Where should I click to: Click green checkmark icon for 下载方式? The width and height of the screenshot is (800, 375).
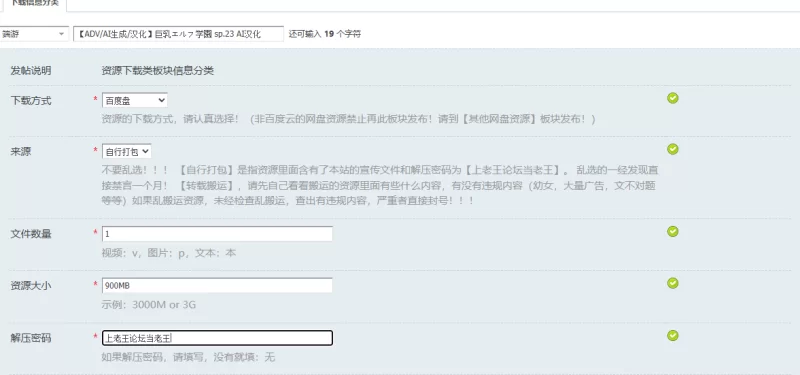pos(672,98)
